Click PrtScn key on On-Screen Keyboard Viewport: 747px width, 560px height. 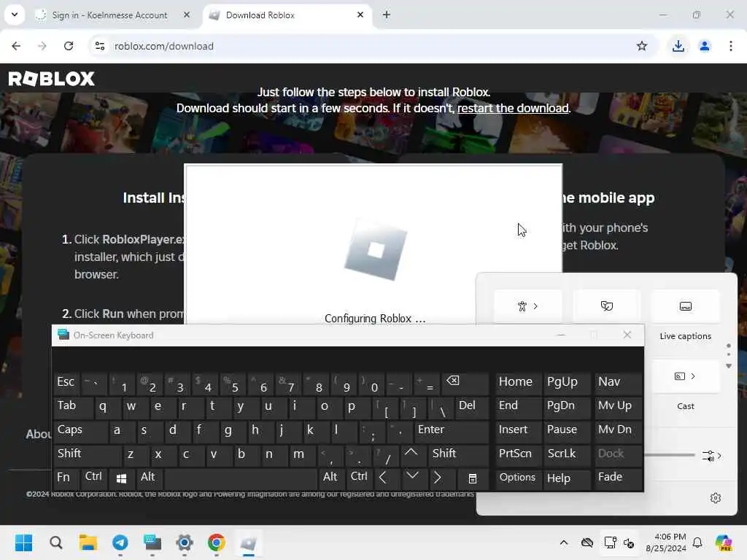point(518,454)
